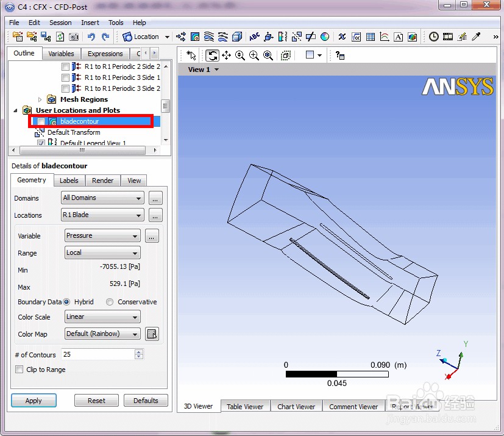The image size is (504, 436).
Task: Open the Variable dropdown showing Pressure
Action: click(x=102, y=236)
